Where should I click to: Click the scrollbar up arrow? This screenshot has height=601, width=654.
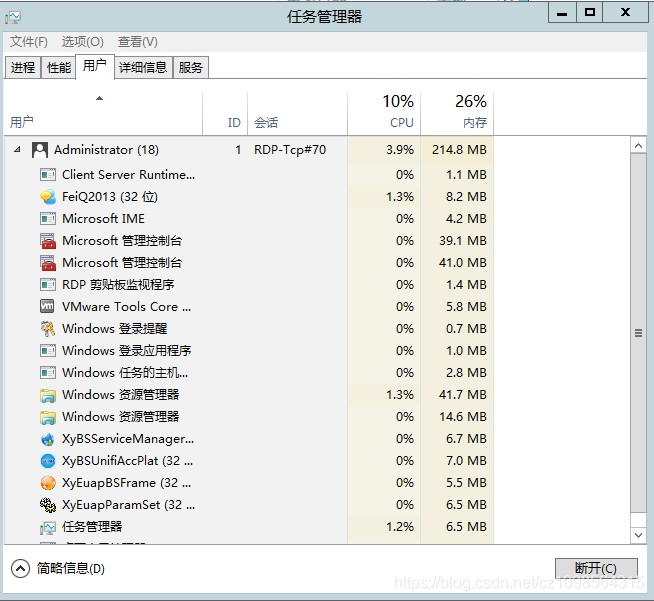[x=638, y=146]
